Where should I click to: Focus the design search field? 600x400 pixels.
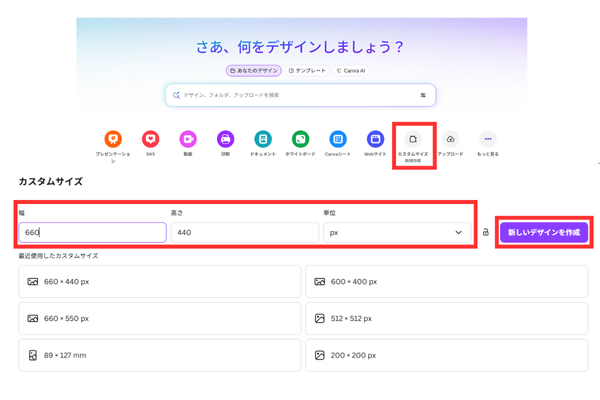coord(300,95)
